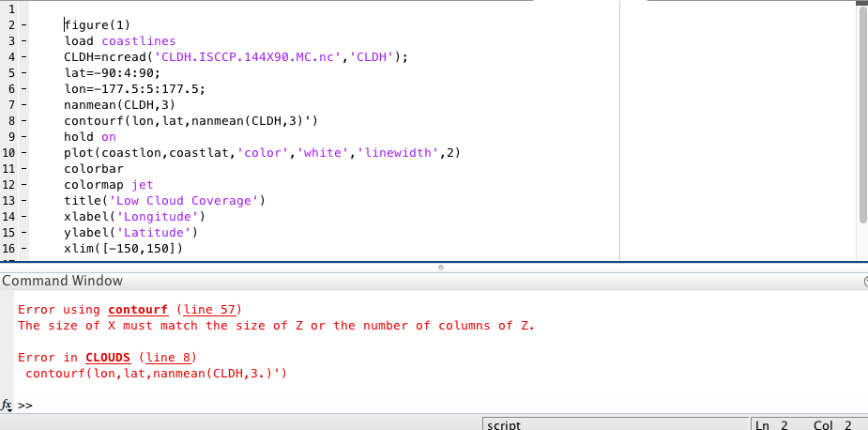Click the 'lat=-90:4:90;' code line
The height and width of the screenshot is (430, 868).
[x=112, y=72]
